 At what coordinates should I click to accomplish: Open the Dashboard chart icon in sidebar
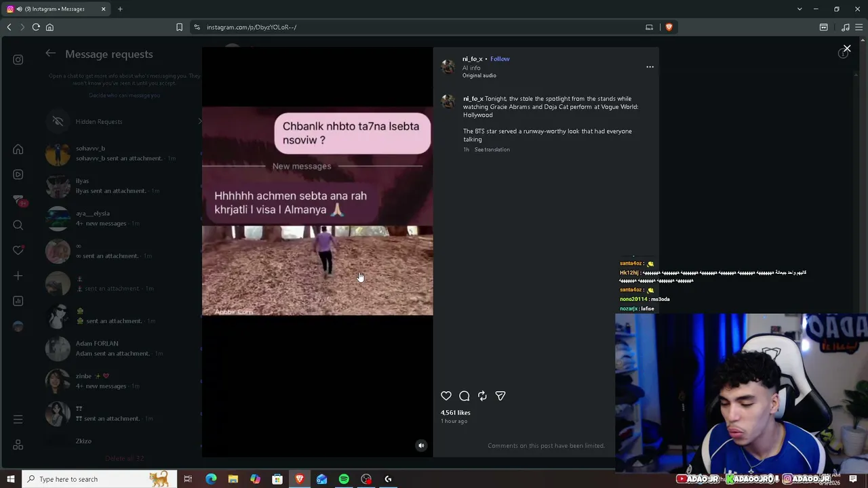18,301
